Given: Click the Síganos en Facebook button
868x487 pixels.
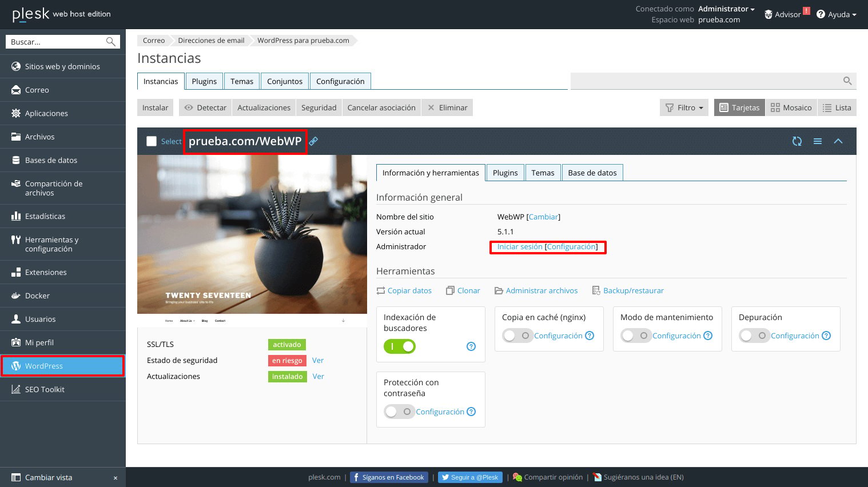Looking at the screenshot, I should pyautogui.click(x=389, y=477).
